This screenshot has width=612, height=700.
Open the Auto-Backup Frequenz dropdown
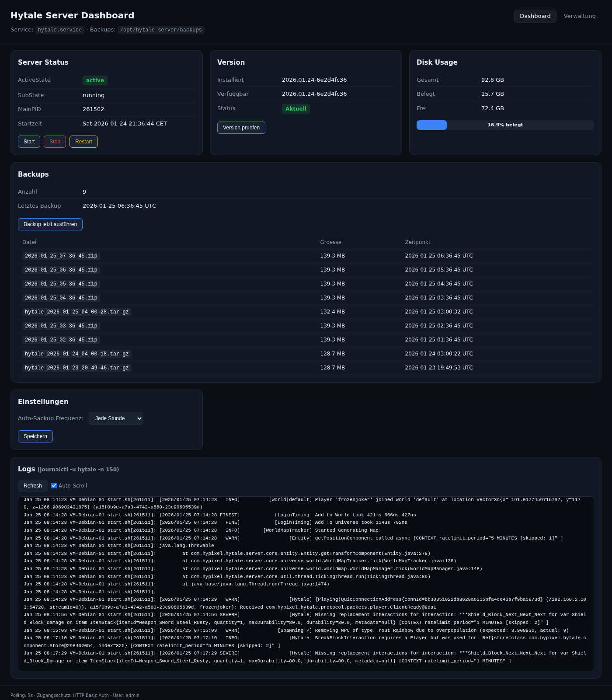click(x=116, y=418)
